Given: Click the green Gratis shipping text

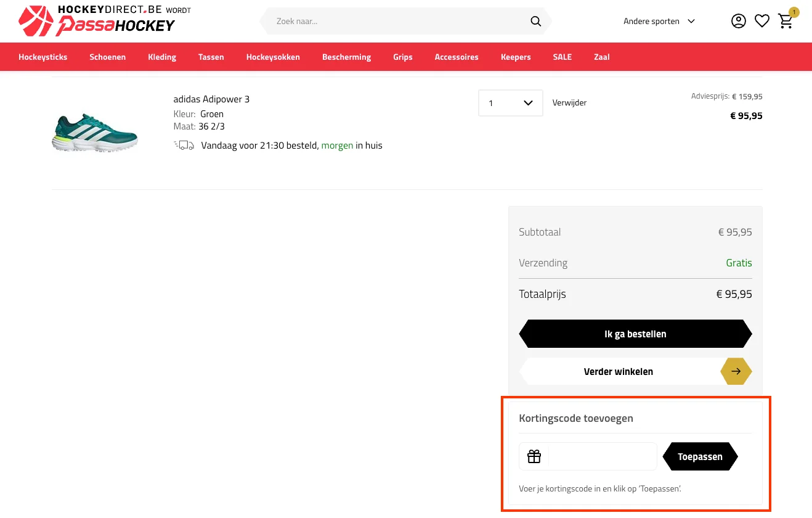Looking at the screenshot, I should coord(739,263).
